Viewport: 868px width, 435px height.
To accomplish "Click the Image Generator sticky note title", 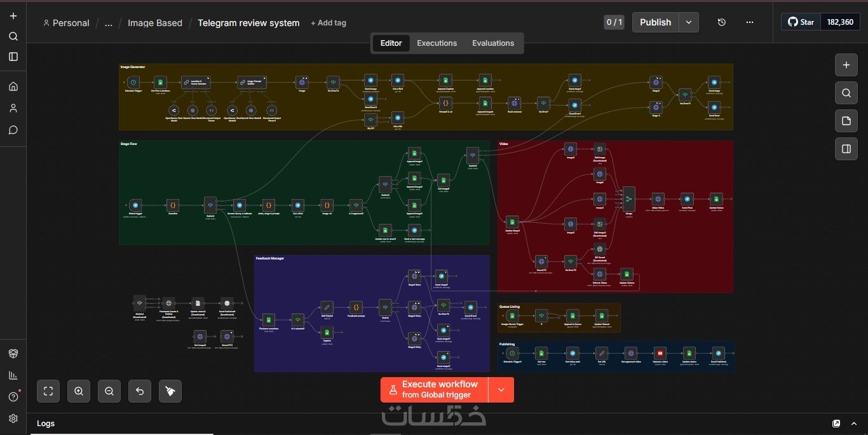I will (x=133, y=67).
